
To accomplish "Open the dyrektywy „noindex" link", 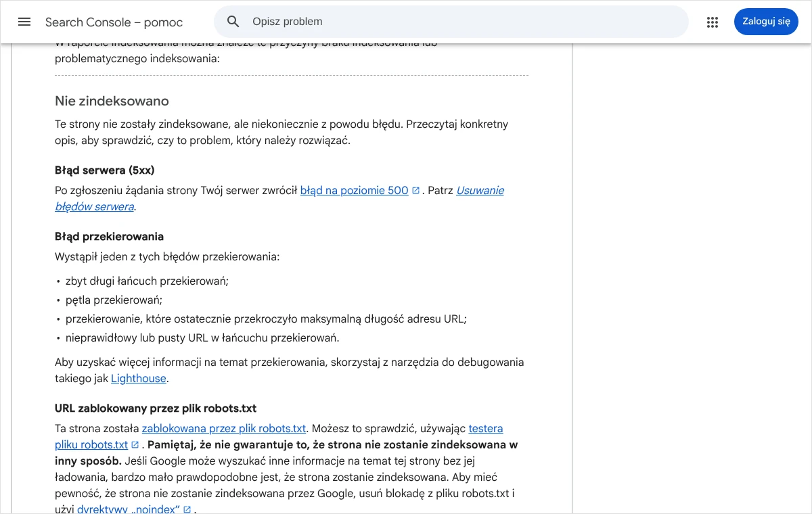I will (129, 509).
